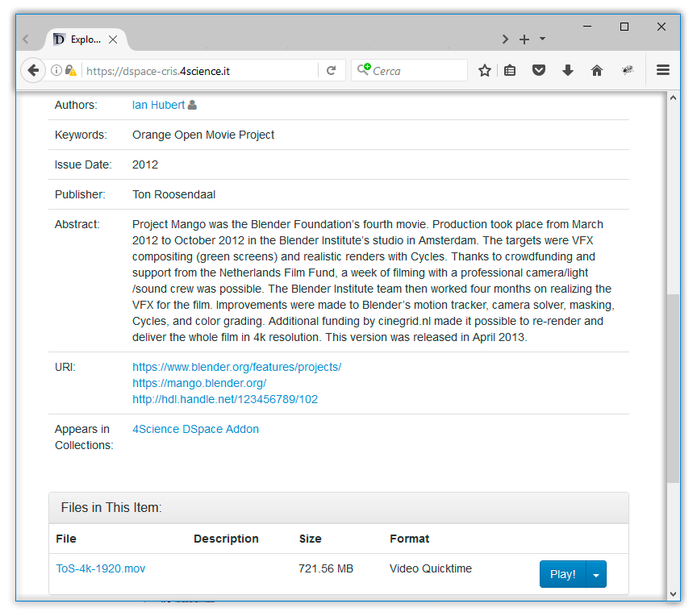This screenshot has width=697, height=616.
Task: Focus the address bar URL field
Action: click(200, 71)
